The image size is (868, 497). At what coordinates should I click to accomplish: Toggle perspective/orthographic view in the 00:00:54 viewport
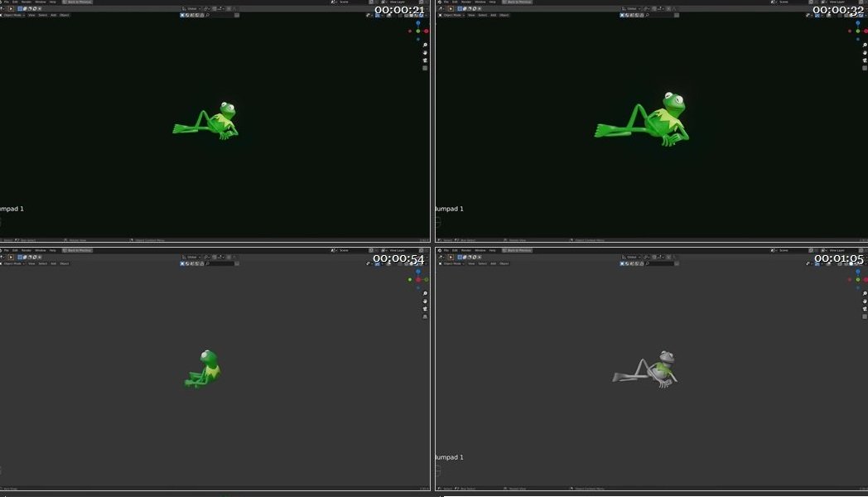425,316
